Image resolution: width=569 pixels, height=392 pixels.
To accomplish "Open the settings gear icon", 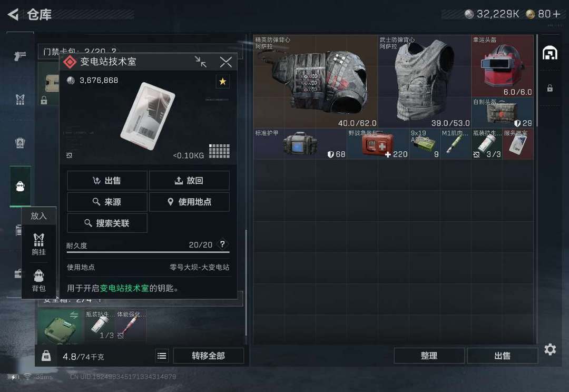I will click(550, 349).
